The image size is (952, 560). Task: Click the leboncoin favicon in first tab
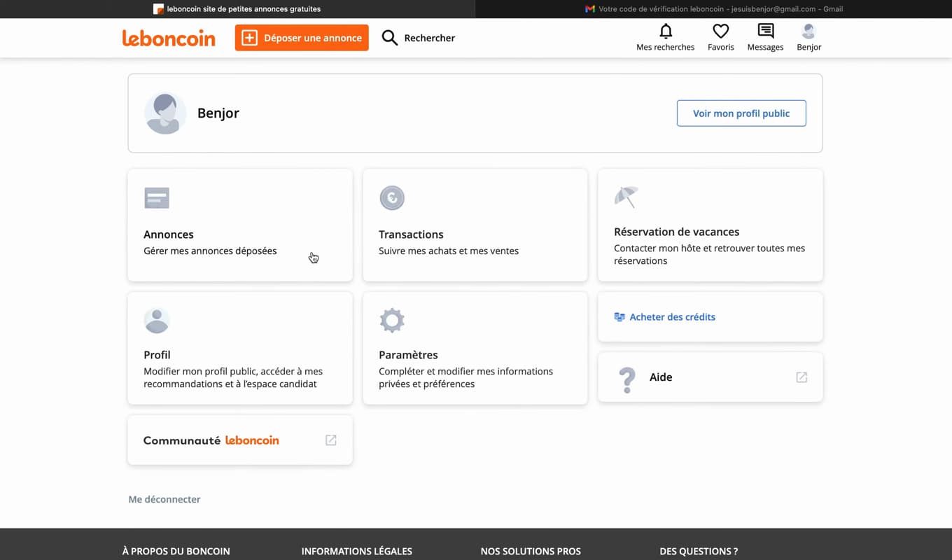pos(158,9)
